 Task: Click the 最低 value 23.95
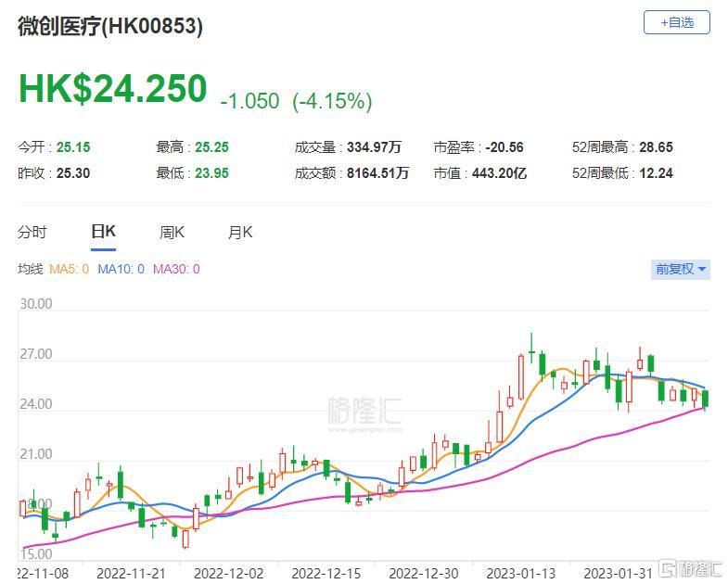pos(211,173)
